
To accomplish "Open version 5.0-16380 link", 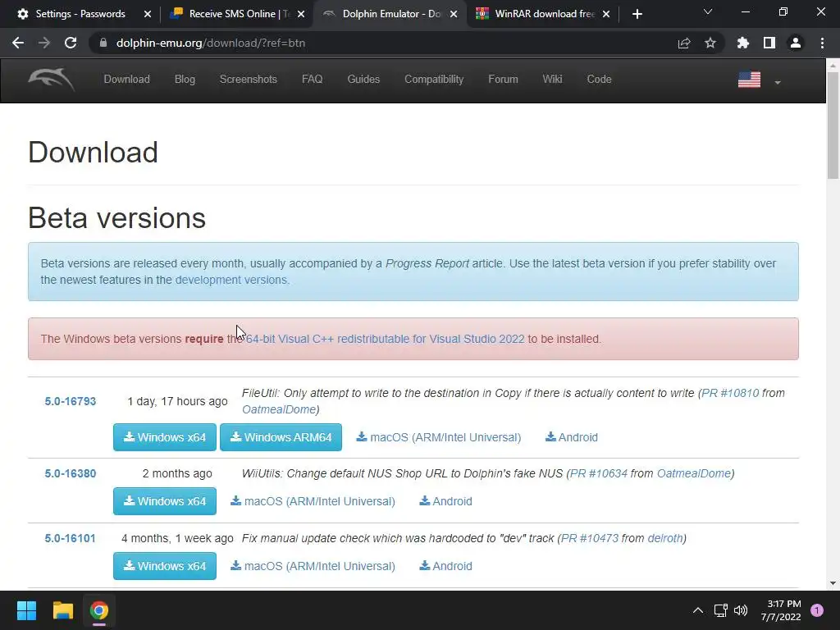I will (x=71, y=473).
